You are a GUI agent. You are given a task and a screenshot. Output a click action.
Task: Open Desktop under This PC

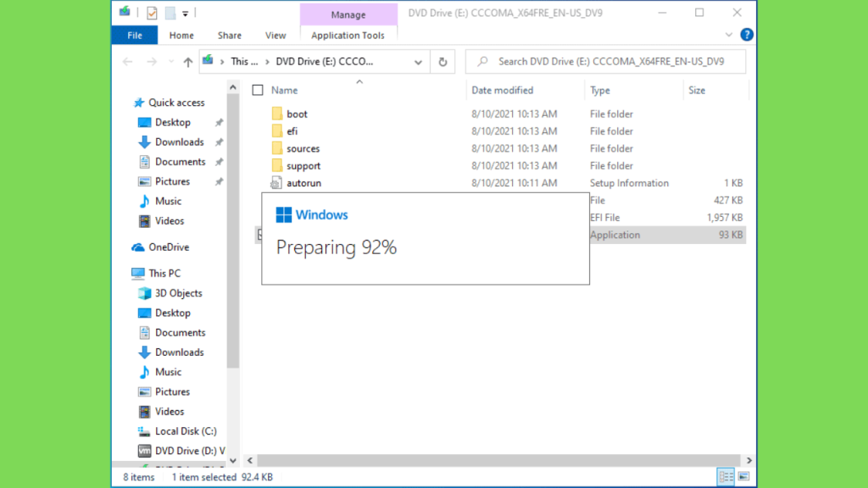coord(172,313)
